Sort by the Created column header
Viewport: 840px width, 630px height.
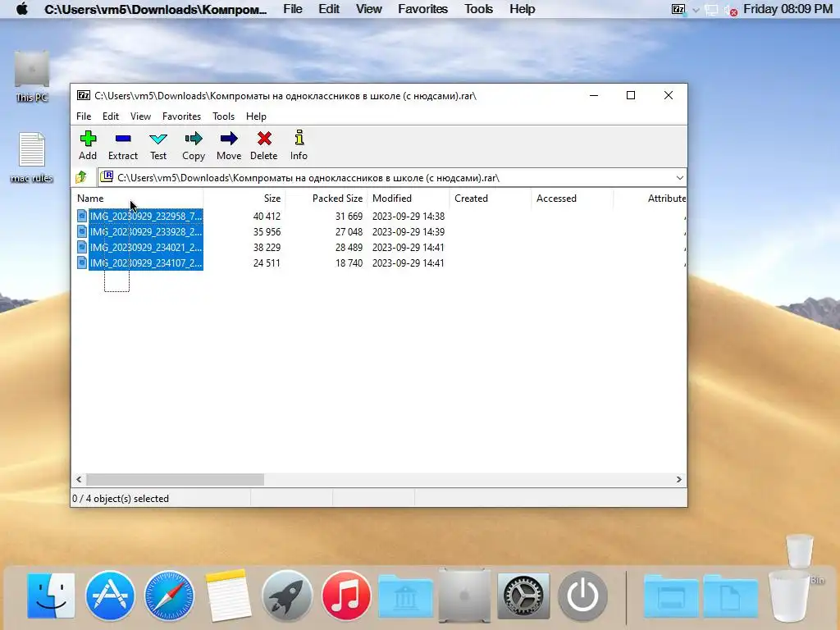coord(491,199)
